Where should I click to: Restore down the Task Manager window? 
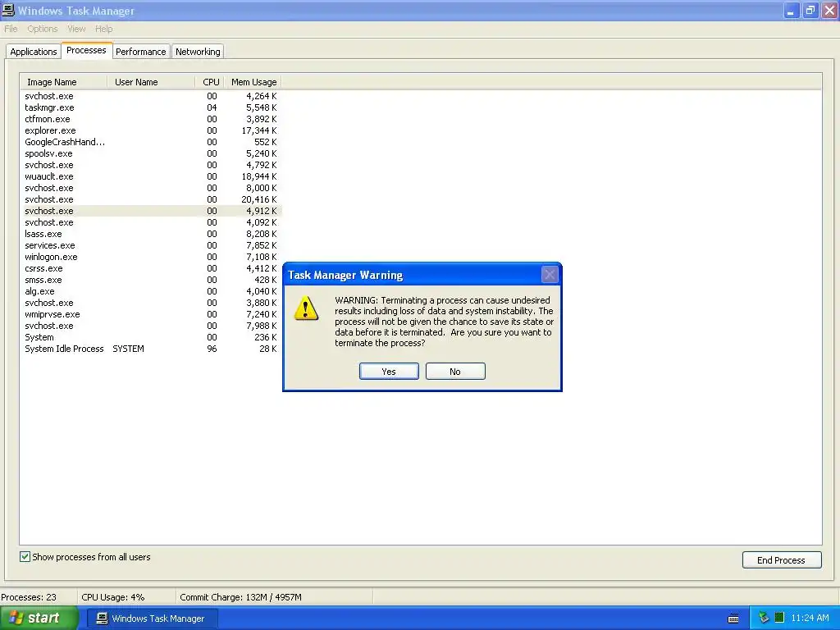click(x=810, y=10)
